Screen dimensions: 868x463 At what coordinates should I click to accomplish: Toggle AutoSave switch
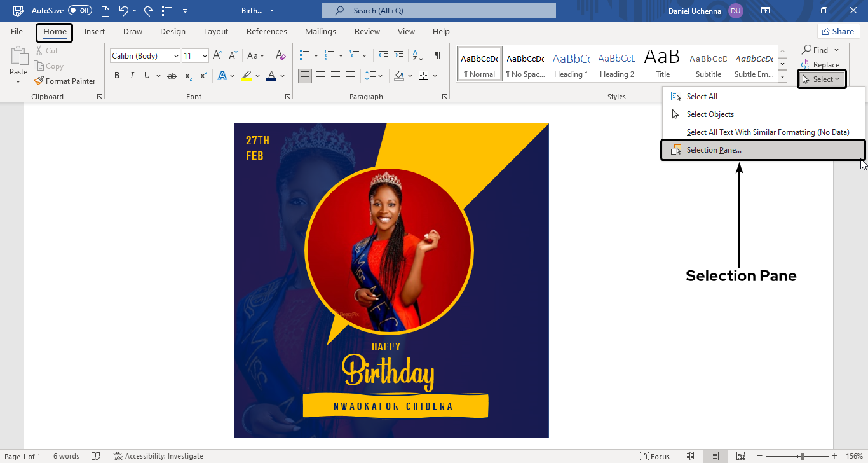click(x=80, y=11)
